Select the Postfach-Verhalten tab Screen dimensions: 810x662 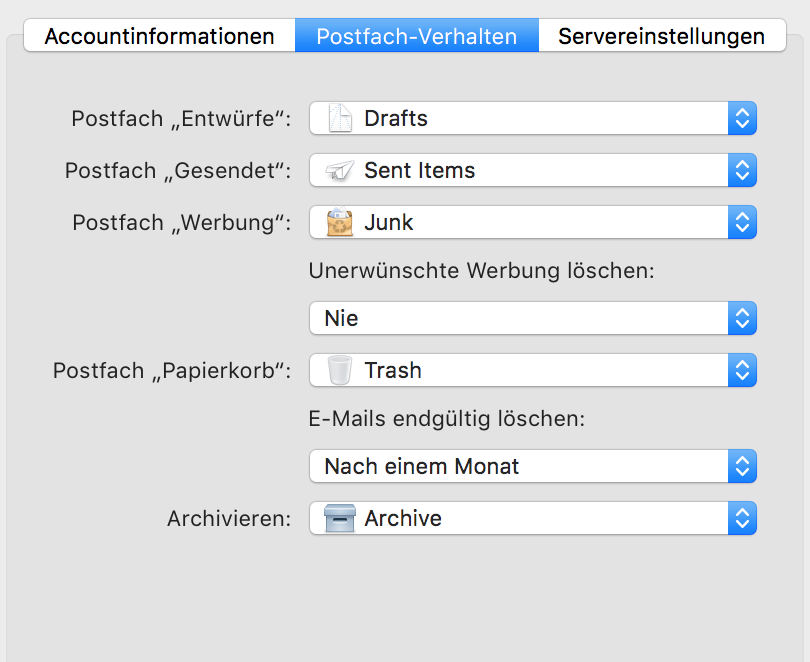coord(416,37)
